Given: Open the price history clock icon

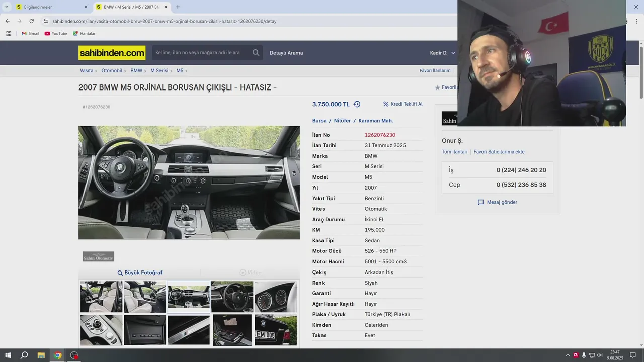Looking at the screenshot, I should tap(357, 104).
